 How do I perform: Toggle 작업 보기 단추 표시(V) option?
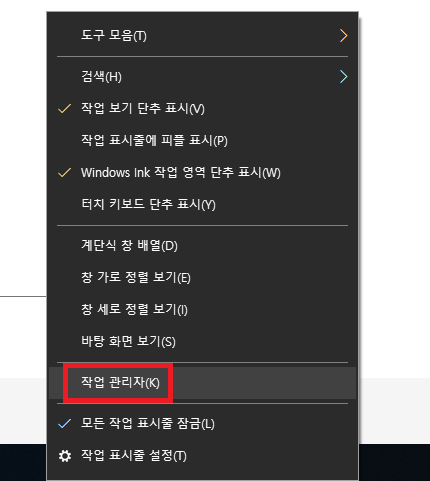tap(202, 108)
